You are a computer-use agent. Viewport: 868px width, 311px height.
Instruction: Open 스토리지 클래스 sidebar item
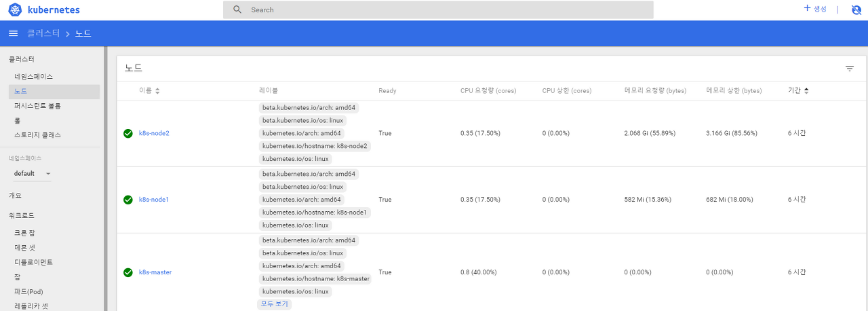click(x=37, y=135)
